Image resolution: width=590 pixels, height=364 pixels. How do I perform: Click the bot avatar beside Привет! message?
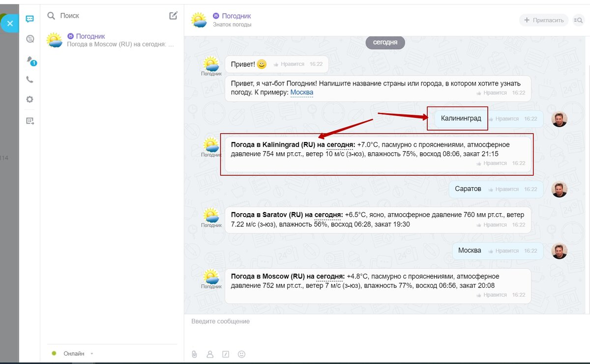coord(211,64)
